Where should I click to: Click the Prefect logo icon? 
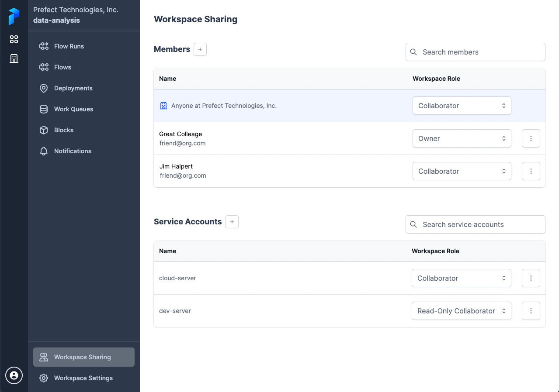point(14,17)
